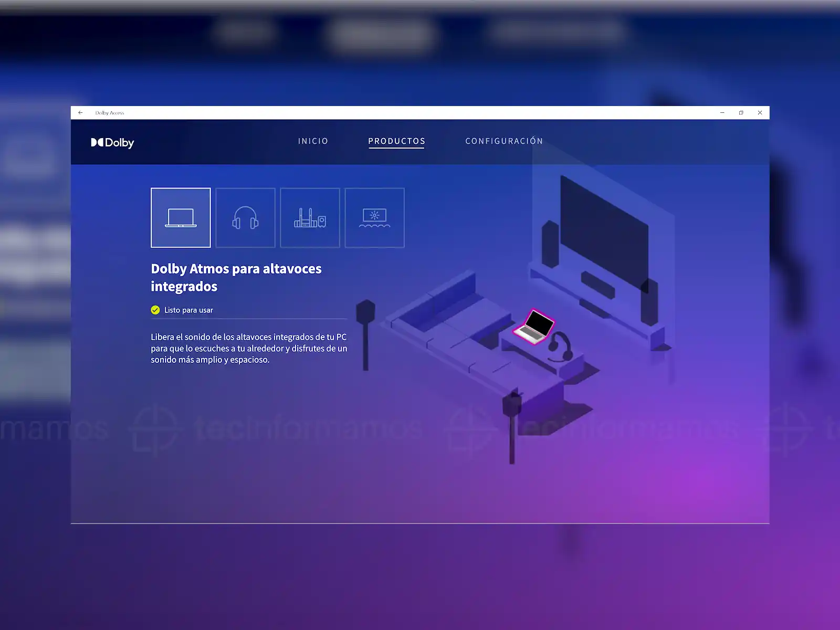Open the Inicio tab
The height and width of the screenshot is (630, 840).
click(313, 141)
